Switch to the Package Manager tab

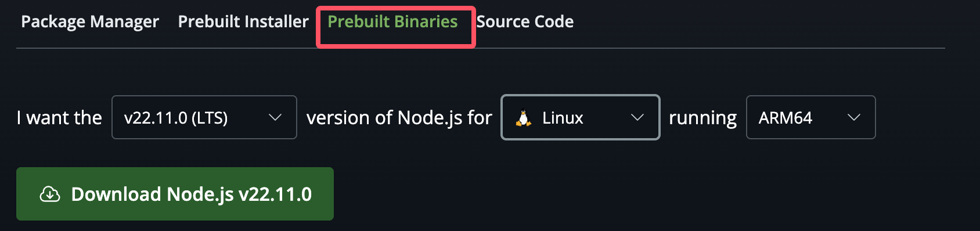click(x=90, y=22)
